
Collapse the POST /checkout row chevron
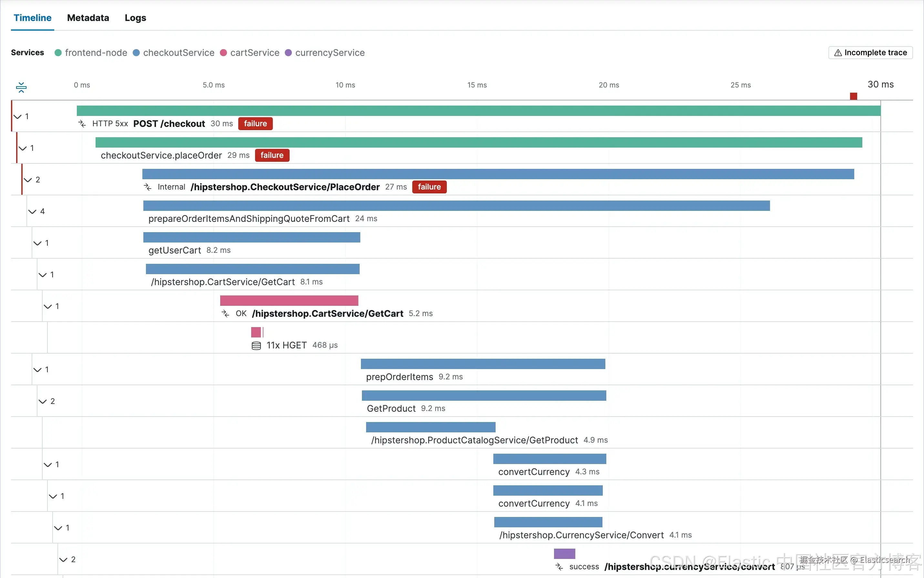17,116
